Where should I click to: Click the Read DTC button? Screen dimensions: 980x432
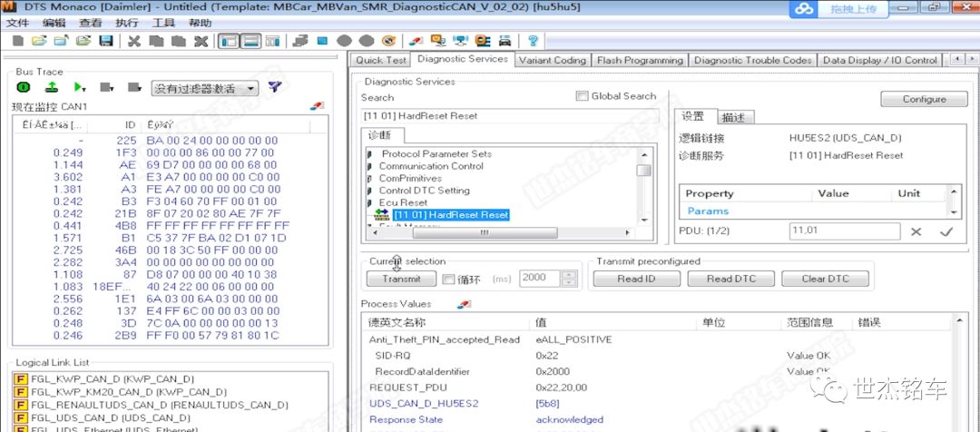click(730, 279)
